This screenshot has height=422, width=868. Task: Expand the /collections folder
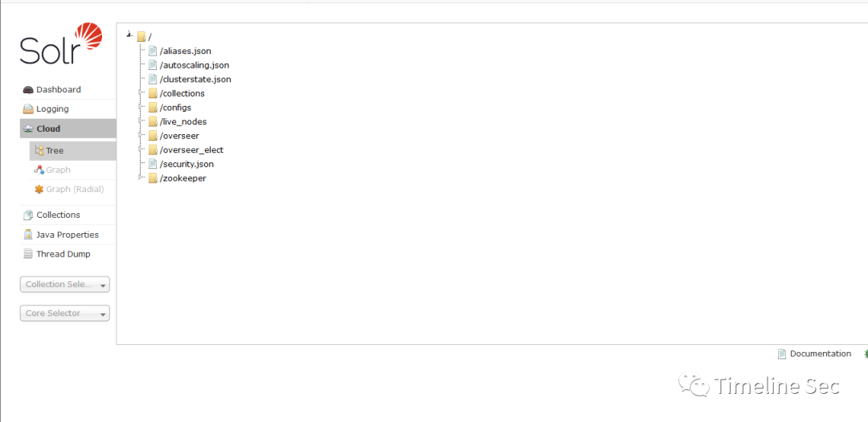(141, 93)
